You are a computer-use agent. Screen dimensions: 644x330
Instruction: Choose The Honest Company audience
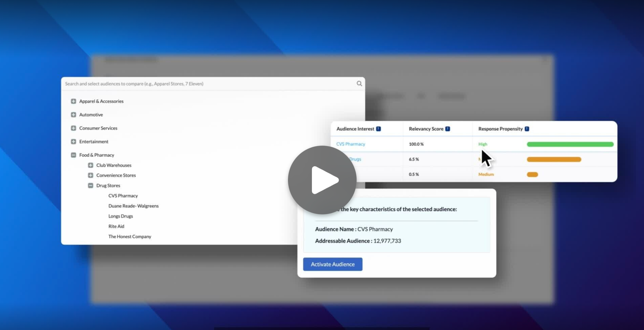click(x=130, y=236)
